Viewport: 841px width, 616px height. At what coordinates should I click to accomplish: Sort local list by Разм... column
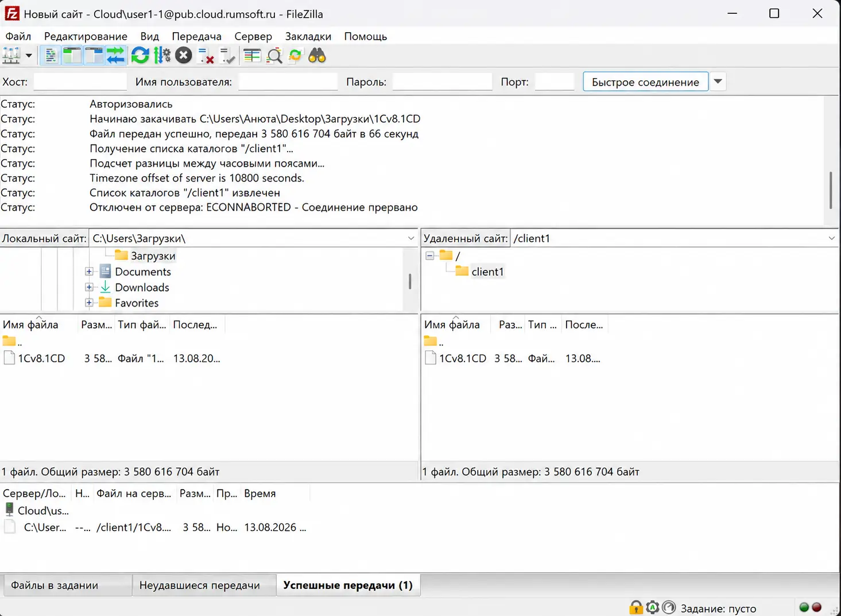tap(96, 324)
